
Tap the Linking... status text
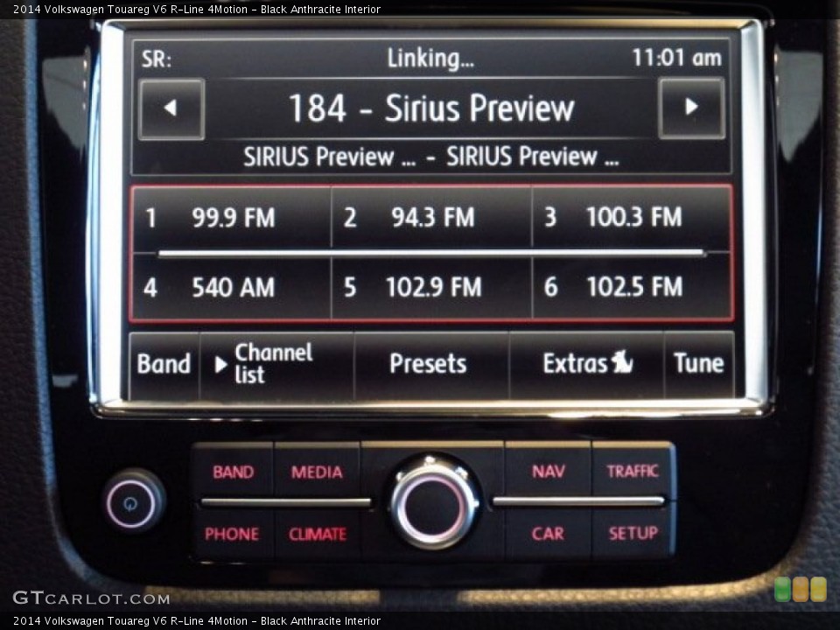coord(430,58)
